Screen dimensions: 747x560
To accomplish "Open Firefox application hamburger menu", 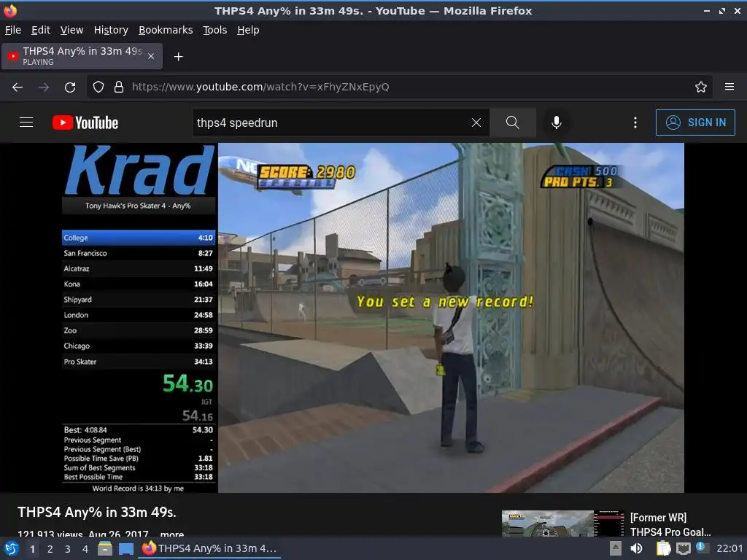I will click(729, 87).
